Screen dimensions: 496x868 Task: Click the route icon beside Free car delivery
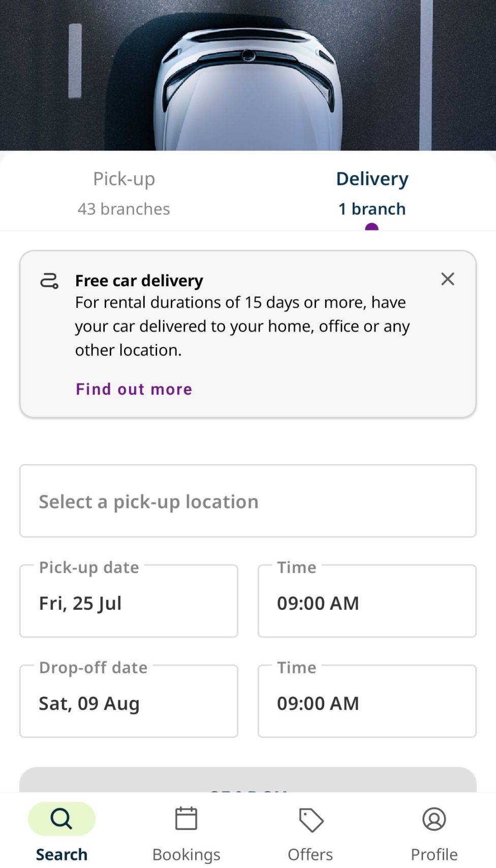tap(49, 281)
